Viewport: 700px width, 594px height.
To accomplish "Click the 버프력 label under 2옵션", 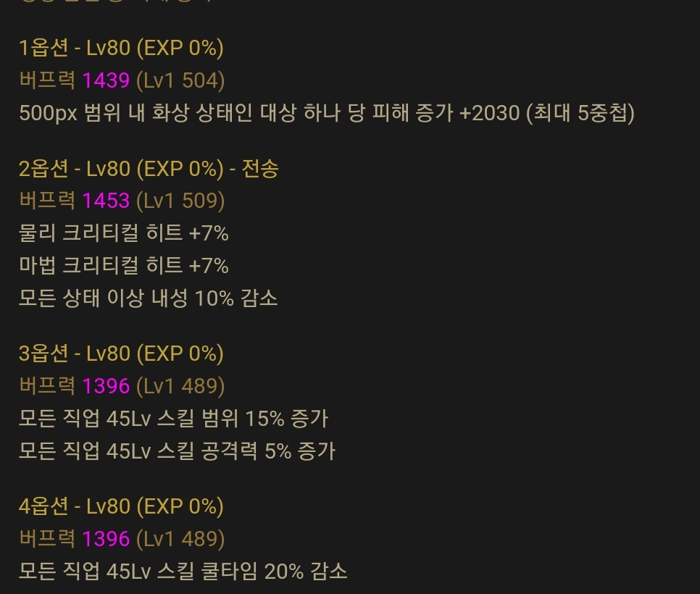I will [47, 201].
